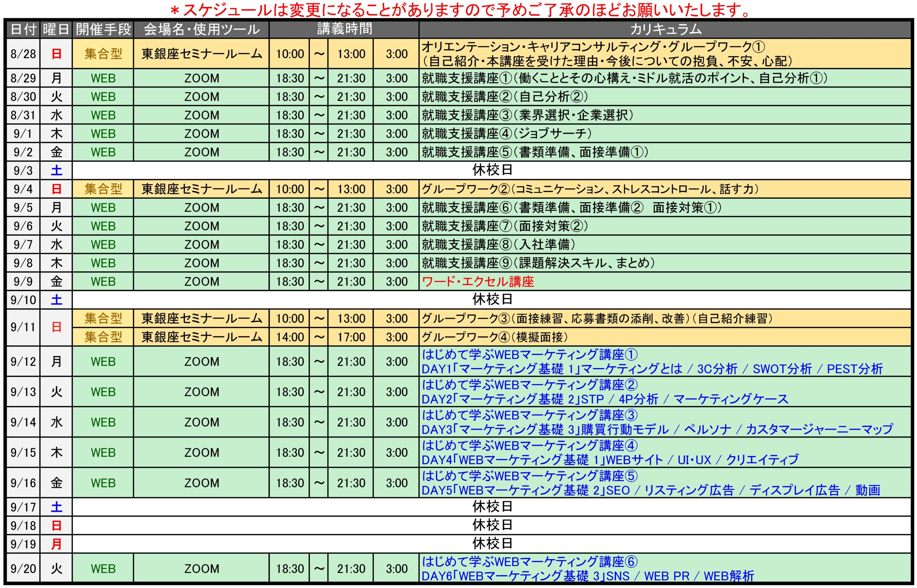Image resolution: width=917 pixels, height=588 pixels.
Task: Select 集合型 in the 8/28 row
Action: 103,54
